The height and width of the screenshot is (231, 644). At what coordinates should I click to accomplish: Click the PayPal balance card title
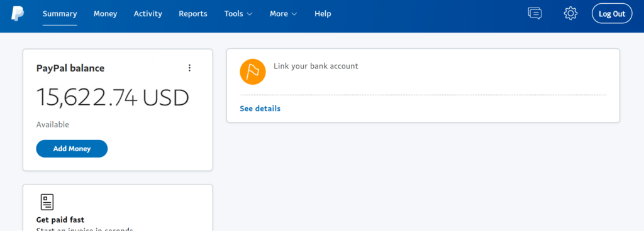click(70, 68)
